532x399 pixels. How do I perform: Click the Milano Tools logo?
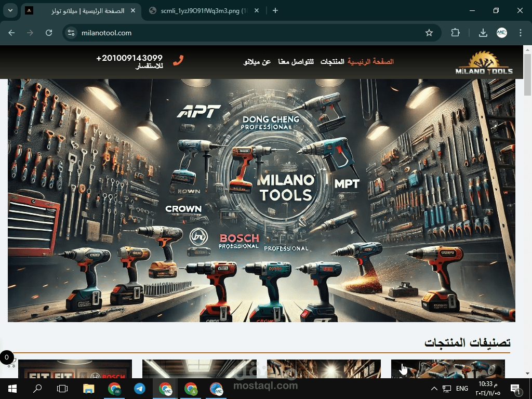tap(484, 63)
